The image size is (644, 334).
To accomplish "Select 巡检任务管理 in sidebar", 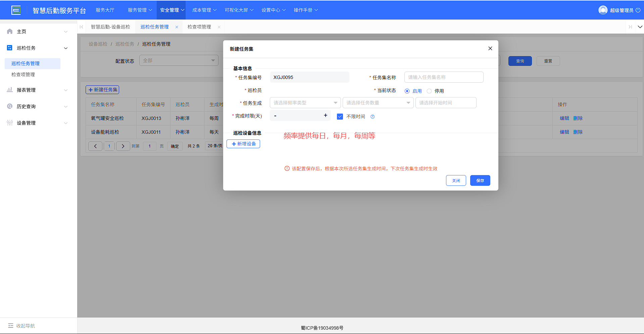I will tap(33, 64).
